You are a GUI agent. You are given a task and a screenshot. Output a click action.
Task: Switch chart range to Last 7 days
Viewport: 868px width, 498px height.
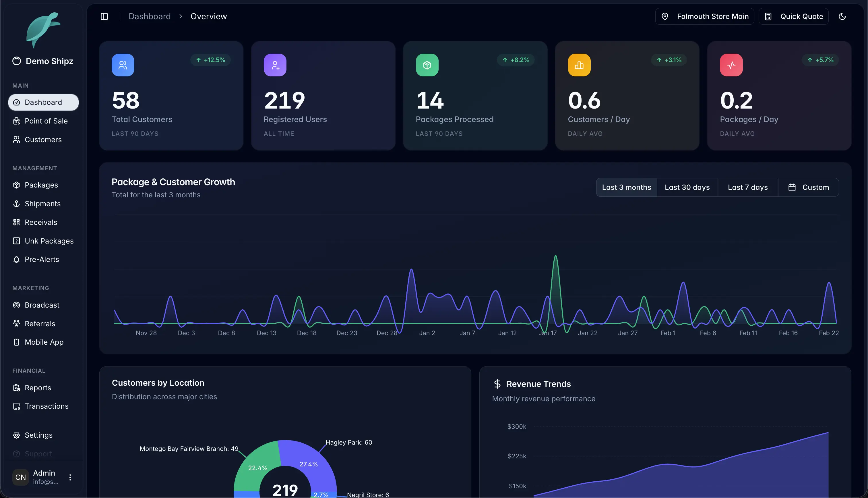tap(748, 187)
